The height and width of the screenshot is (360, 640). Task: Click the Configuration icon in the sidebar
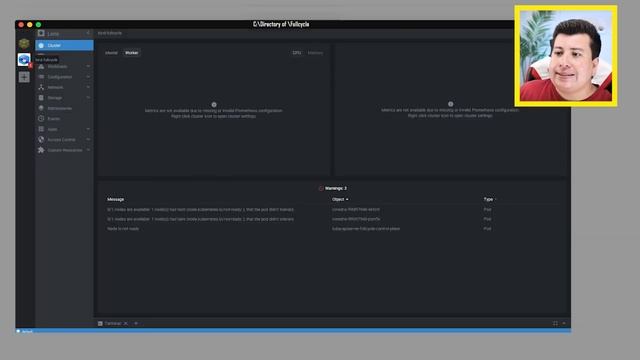41,77
